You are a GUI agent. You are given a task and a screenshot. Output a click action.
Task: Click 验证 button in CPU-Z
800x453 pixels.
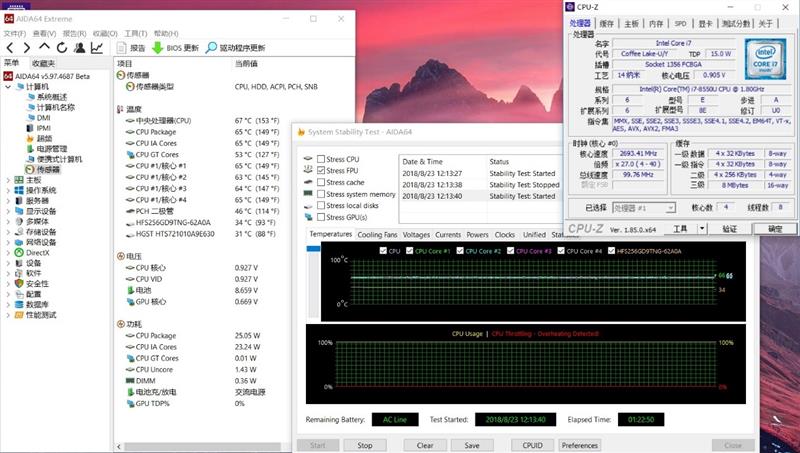coord(730,229)
